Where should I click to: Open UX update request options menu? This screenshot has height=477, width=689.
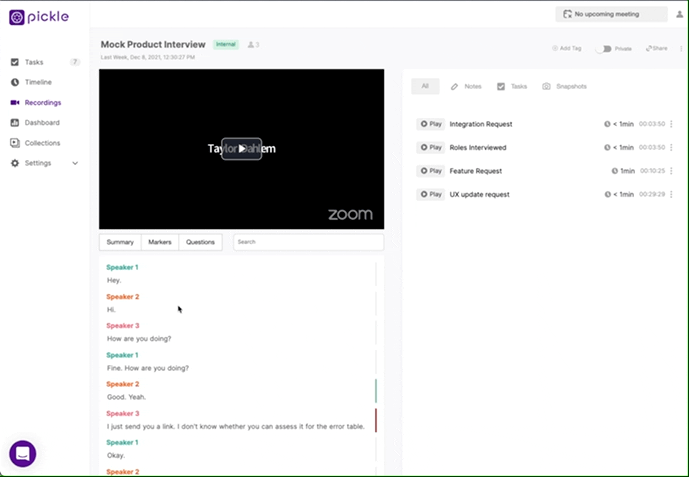(671, 194)
